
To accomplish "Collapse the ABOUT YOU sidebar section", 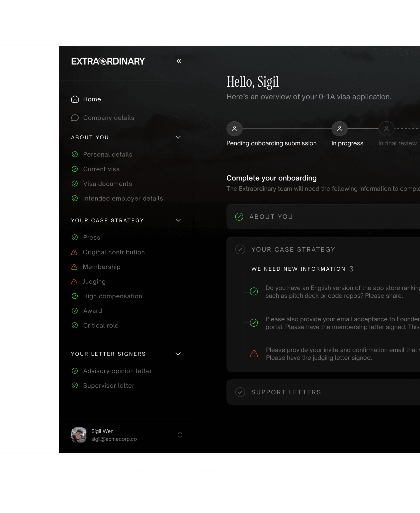I will click(178, 137).
